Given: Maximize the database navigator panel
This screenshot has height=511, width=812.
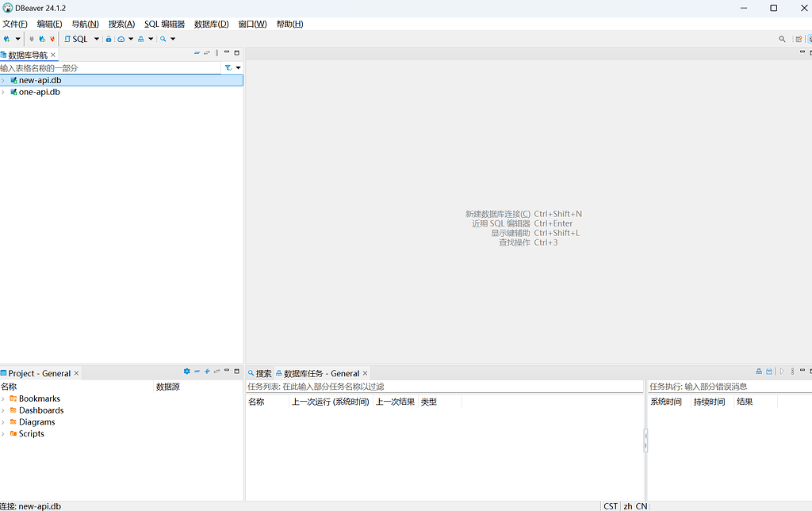Looking at the screenshot, I should pyautogui.click(x=236, y=53).
